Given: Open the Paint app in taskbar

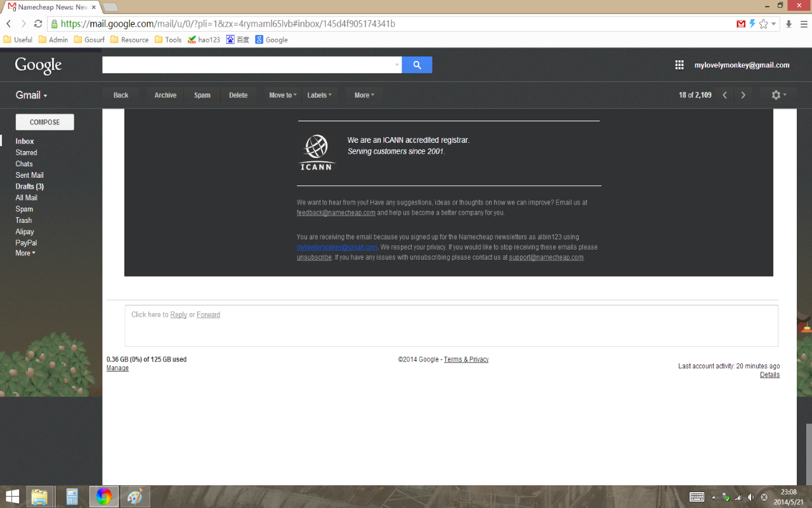Looking at the screenshot, I should (x=135, y=497).
